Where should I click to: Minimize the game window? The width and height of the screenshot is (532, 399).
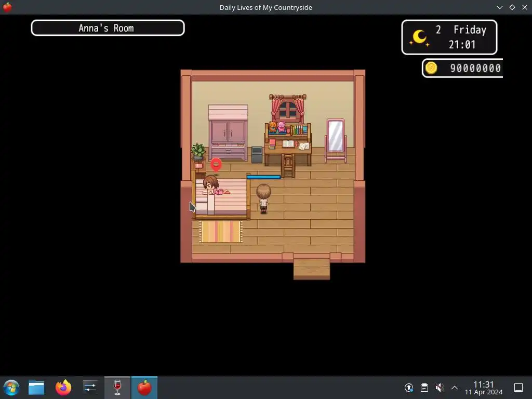500,7
